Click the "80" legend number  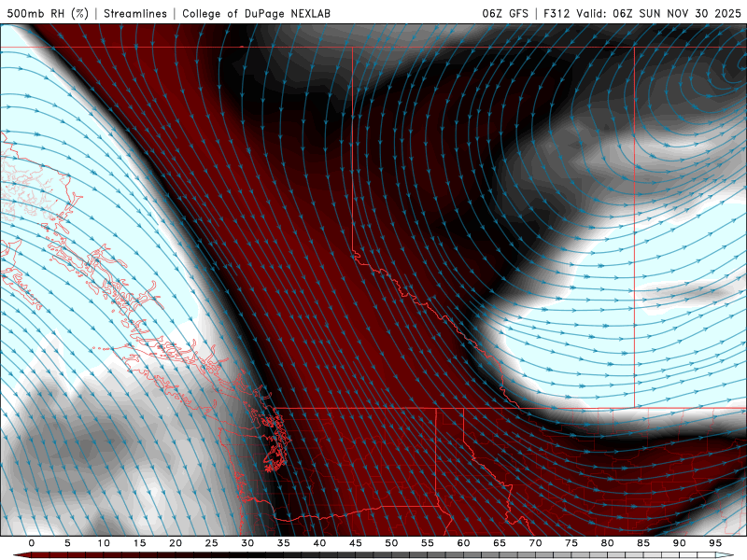(x=607, y=543)
